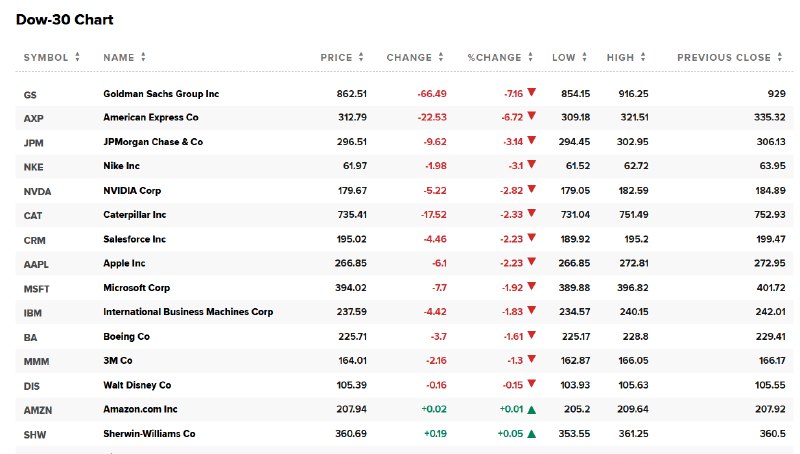Screen dimensions: 800x454
Task: Click Sherwin-Williams percent change +0.05
Action: [510, 434]
